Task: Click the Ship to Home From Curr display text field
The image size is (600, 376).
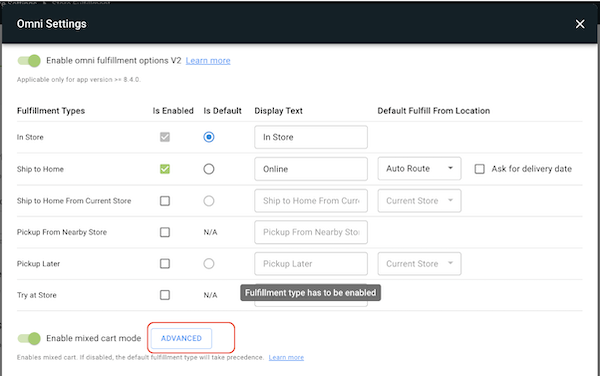Action: [x=311, y=201]
